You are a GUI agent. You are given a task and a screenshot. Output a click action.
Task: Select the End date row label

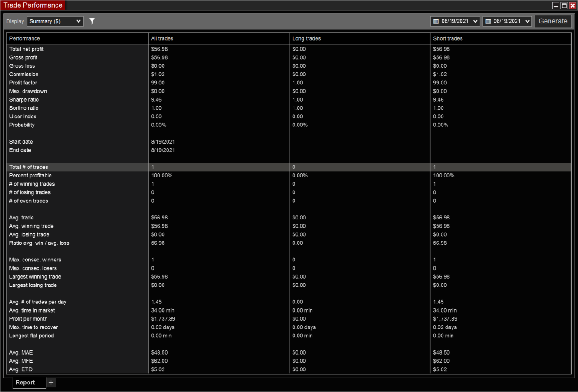tap(20, 150)
